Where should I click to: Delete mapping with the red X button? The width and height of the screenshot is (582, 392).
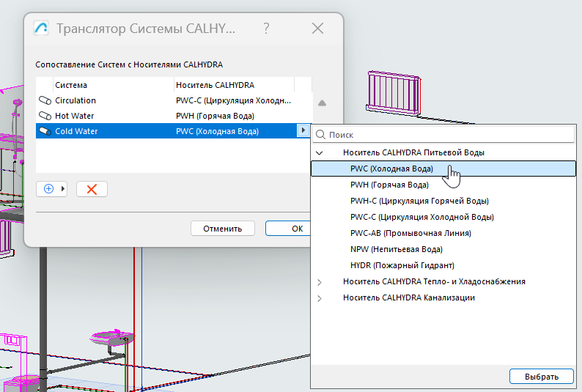click(92, 189)
